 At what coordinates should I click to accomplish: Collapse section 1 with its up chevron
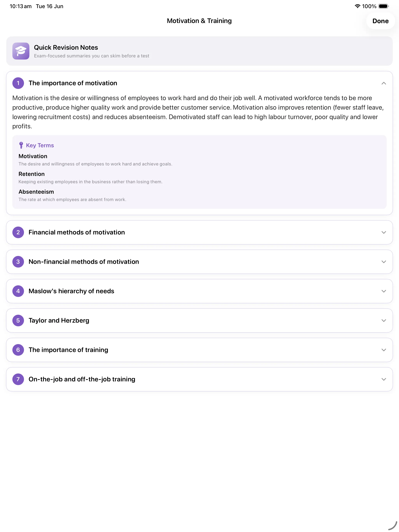[384, 83]
